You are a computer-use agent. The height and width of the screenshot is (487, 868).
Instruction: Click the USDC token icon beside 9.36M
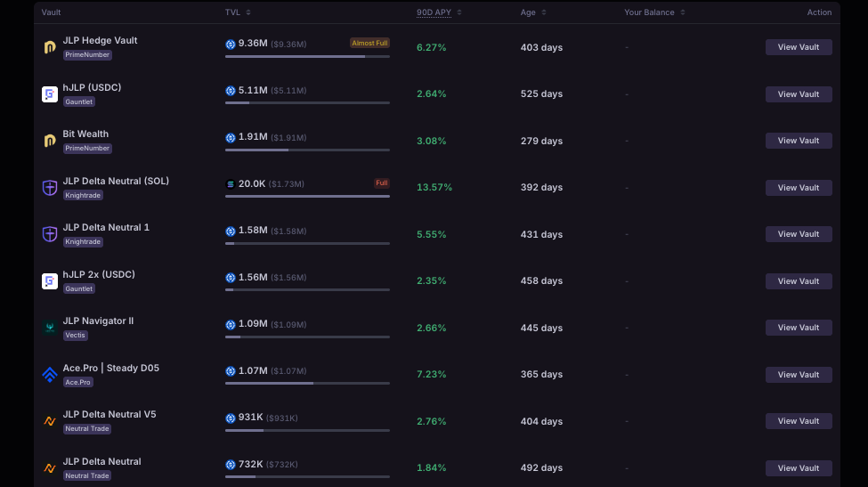(231, 44)
